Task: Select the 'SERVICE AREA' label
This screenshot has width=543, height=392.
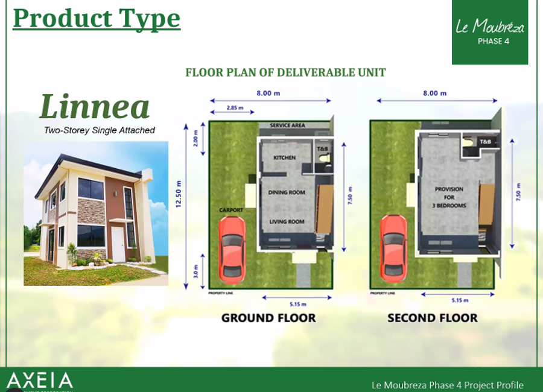Action: (x=287, y=125)
